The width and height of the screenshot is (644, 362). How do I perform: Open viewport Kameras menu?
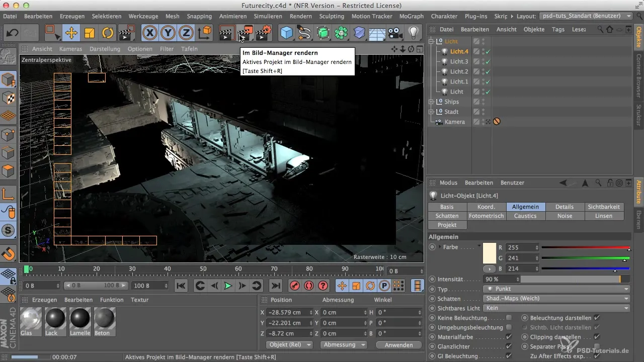[x=70, y=49]
